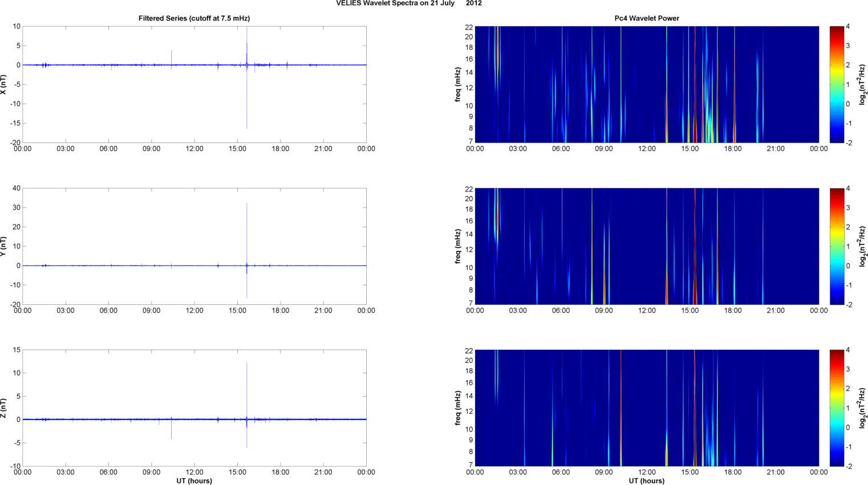Screen dimensions: 868x485
Task: Click the 'freq (mHz)' label of middle spectrogram
Action: point(458,246)
